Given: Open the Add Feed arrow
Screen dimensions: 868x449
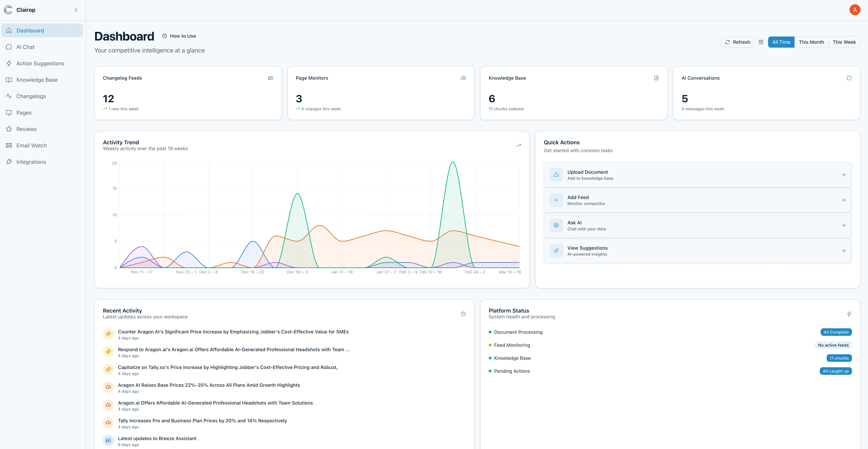Looking at the screenshot, I should [x=843, y=200].
